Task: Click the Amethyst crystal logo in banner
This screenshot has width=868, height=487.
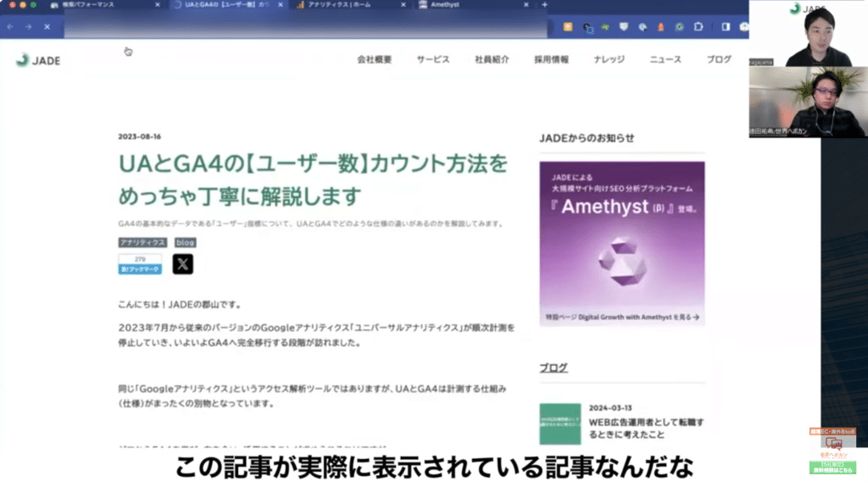Action: click(623, 262)
